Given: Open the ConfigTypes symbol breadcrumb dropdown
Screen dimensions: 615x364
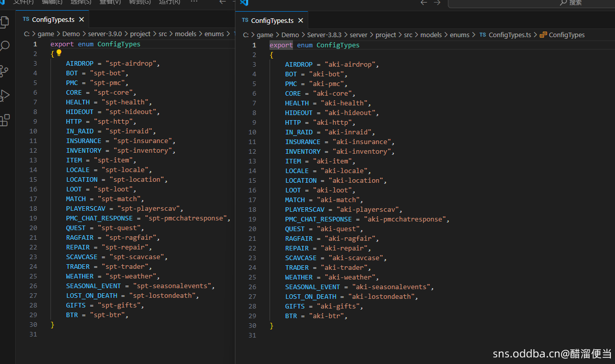Looking at the screenshot, I should tap(566, 35).
